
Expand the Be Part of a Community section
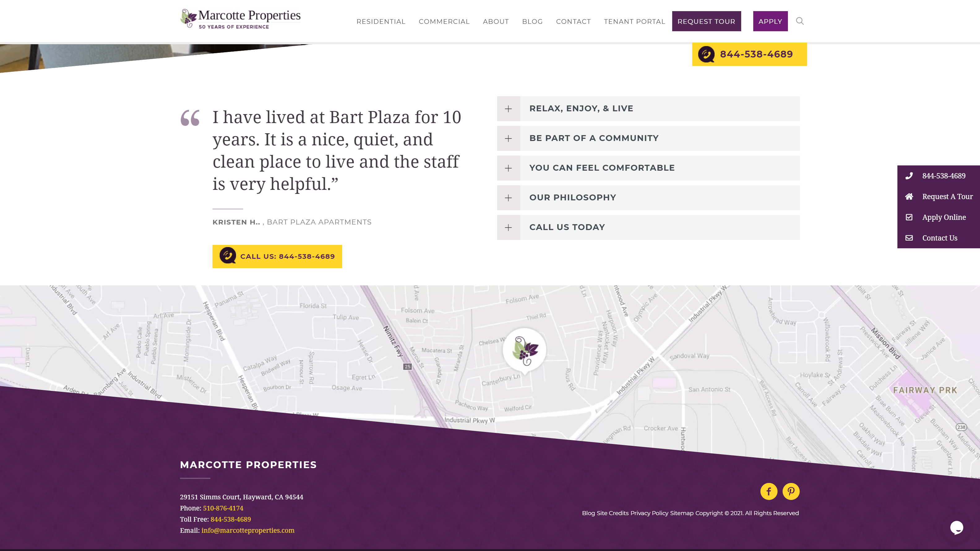[648, 139]
